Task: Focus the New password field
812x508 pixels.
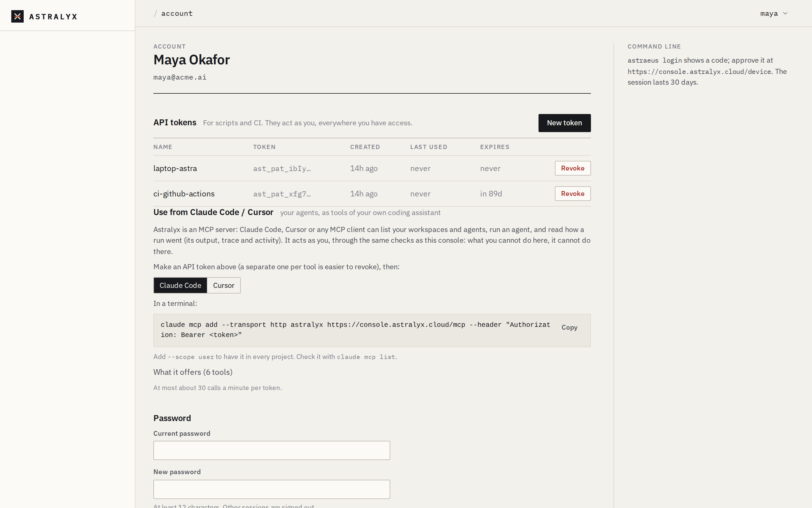Action: (272, 489)
